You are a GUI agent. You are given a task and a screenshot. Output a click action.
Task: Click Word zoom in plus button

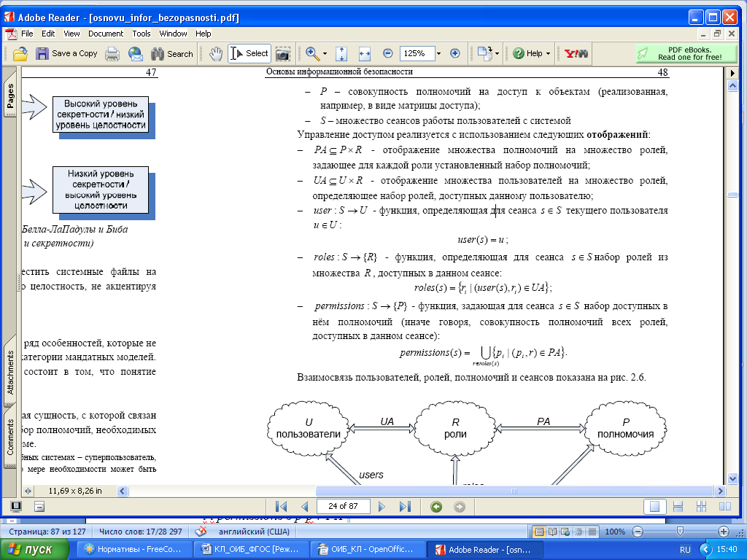point(723,532)
